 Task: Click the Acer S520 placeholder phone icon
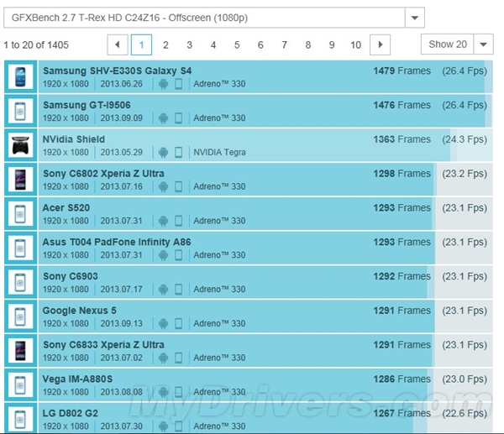click(x=20, y=213)
